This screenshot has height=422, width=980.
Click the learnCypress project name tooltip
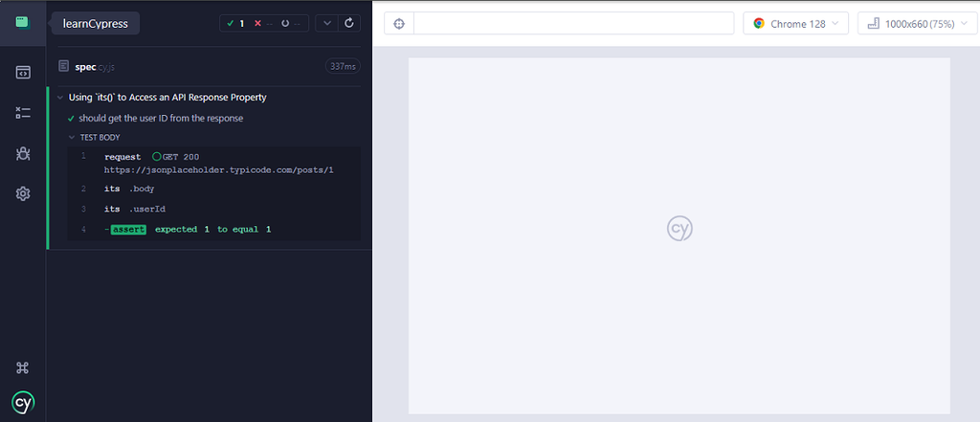[x=95, y=24]
